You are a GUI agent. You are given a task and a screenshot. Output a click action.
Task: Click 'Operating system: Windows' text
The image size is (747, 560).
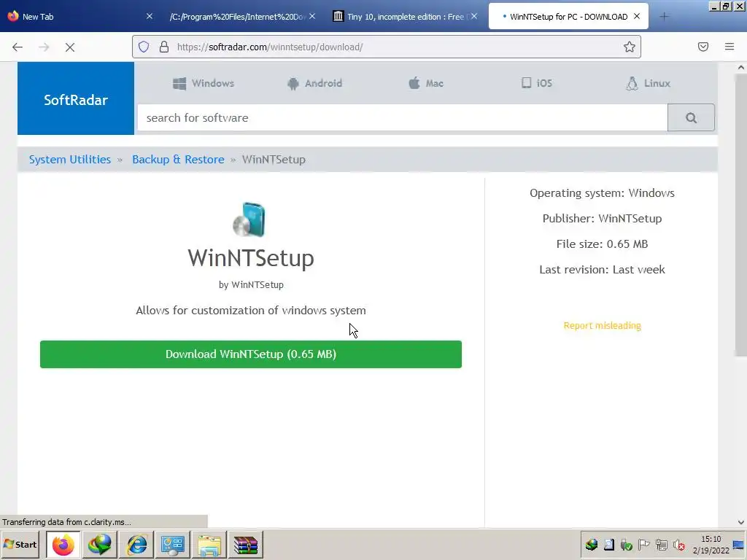click(x=602, y=192)
